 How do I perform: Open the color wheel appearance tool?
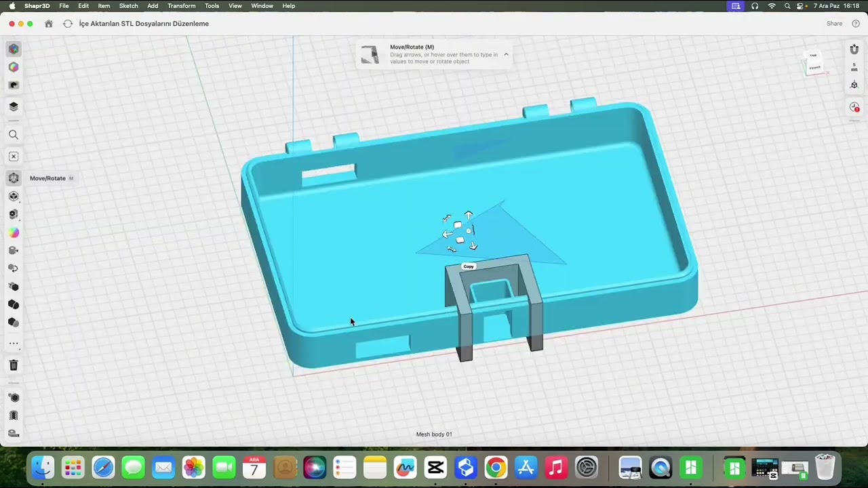tap(14, 232)
